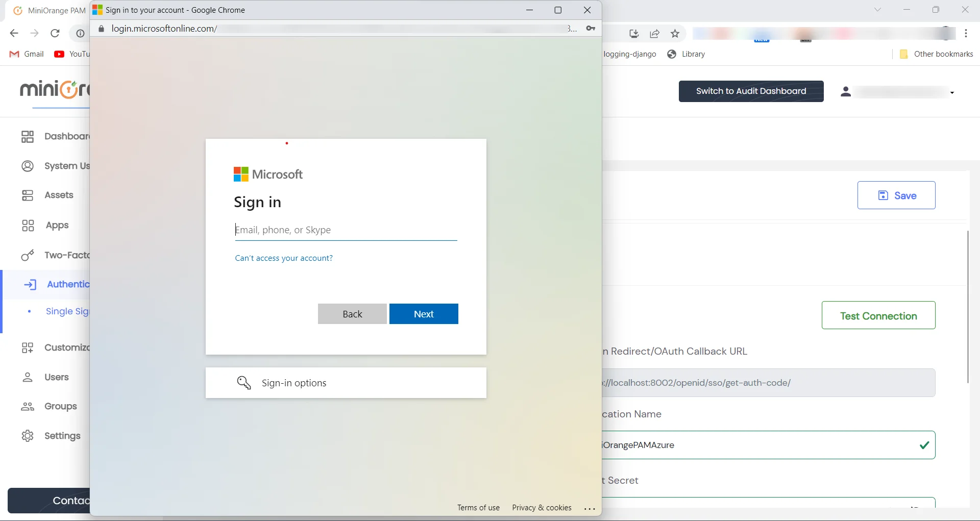This screenshot has width=980, height=521.
Task: Click the password key icon in address bar
Action: click(x=591, y=29)
